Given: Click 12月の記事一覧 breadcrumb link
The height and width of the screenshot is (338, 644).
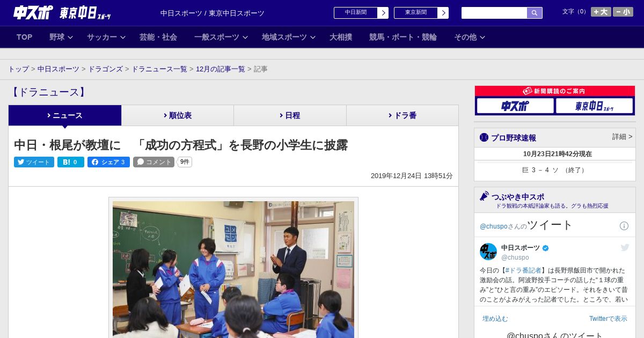Looking at the screenshot, I should coord(221,69).
